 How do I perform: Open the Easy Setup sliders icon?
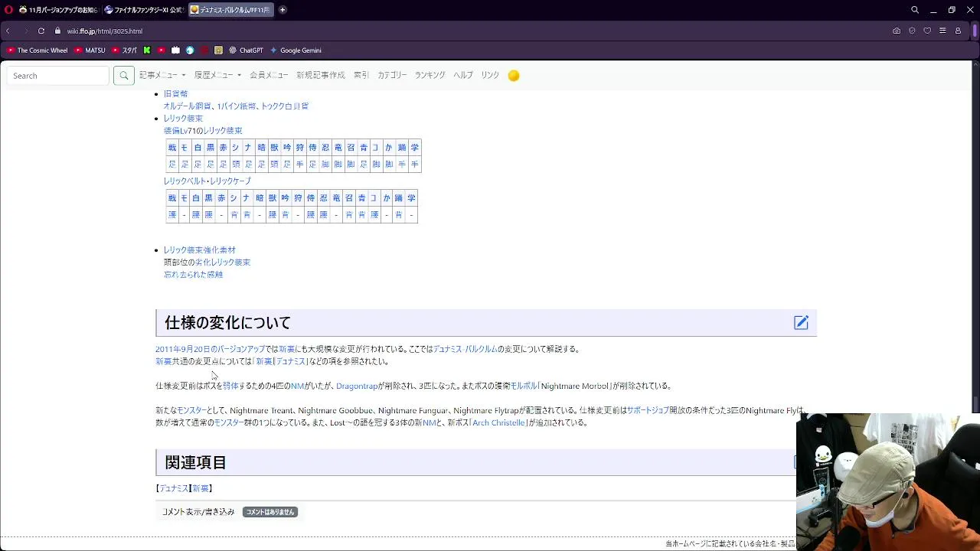[942, 31]
